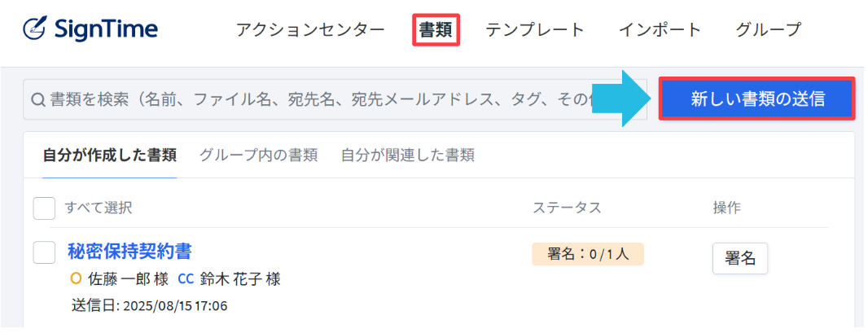This screenshot has width=868, height=333.
Task: Open the グループ menu item
Action: point(768,30)
